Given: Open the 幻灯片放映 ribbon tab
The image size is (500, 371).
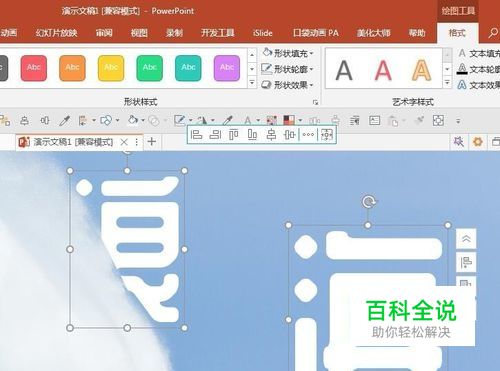Looking at the screenshot, I should tap(57, 33).
